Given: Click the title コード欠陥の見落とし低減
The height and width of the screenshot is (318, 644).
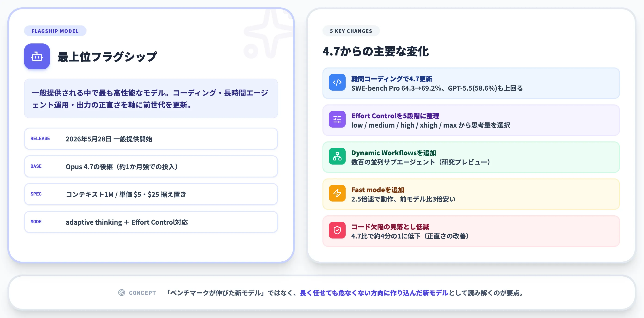Looking at the screenshot, I should 390,226.
